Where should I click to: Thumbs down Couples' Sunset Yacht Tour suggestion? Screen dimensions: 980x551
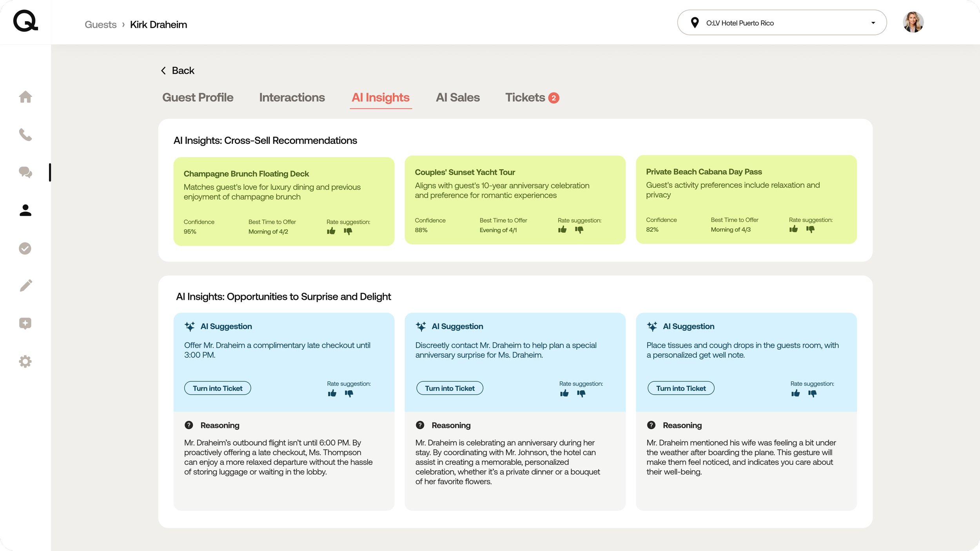579,230
